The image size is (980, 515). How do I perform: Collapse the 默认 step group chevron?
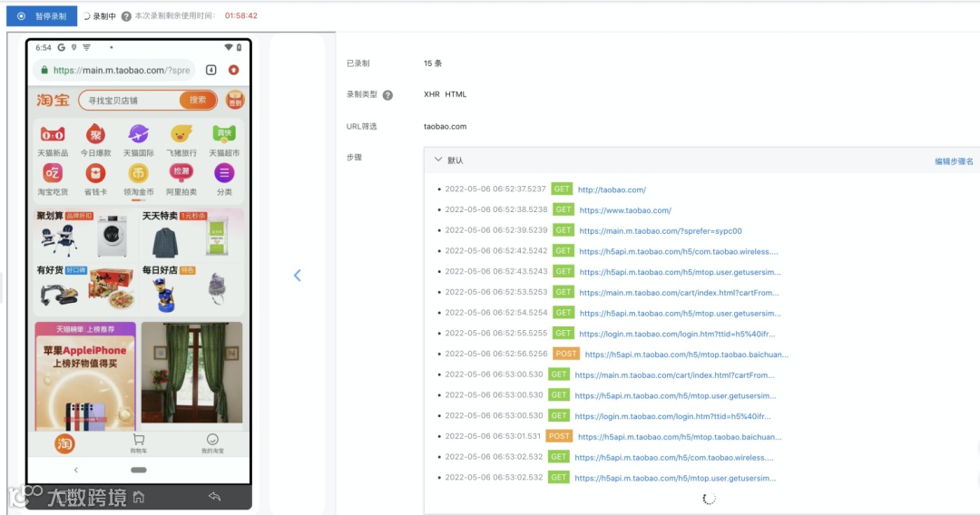tap(438, 160)
